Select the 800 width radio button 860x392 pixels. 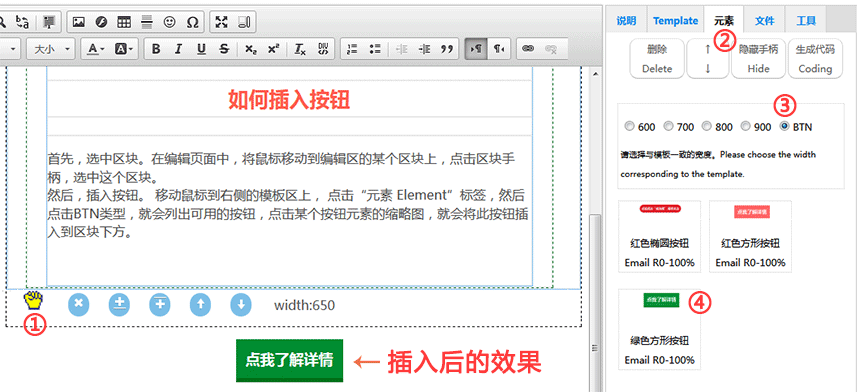pos(706,126)
